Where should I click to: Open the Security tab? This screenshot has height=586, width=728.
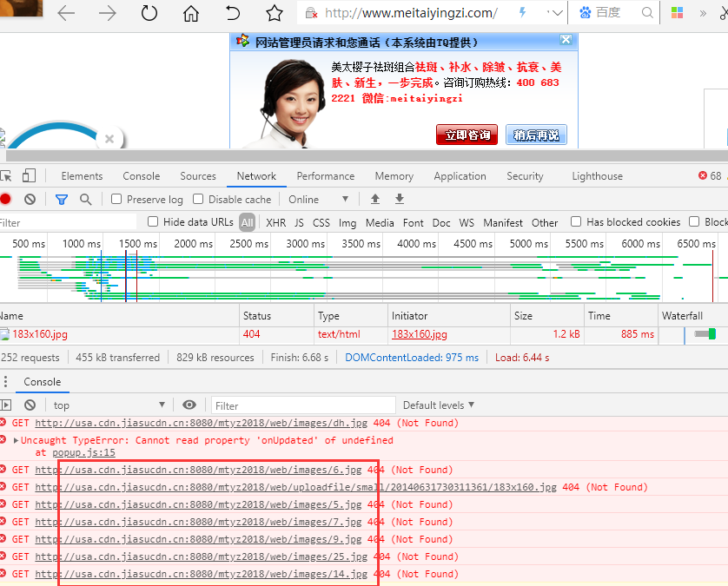coord(525,176)
